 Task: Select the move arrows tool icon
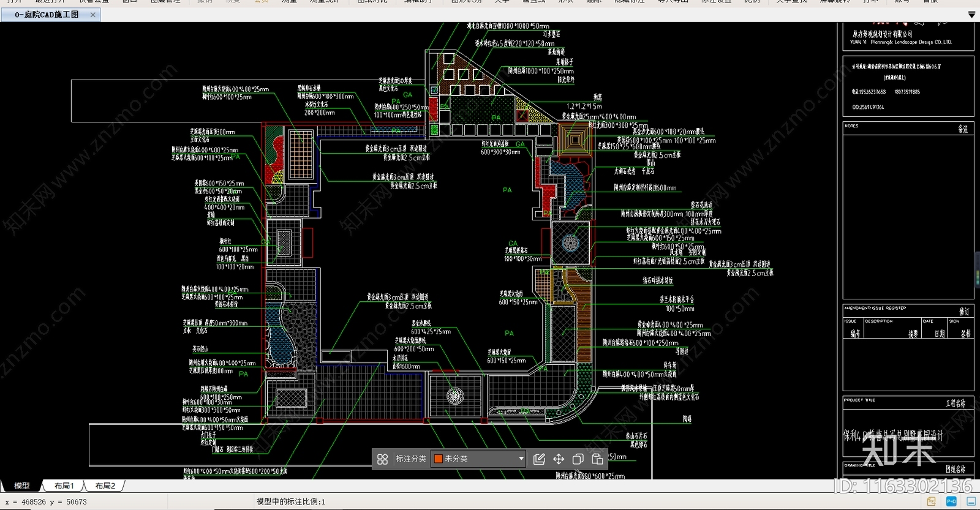[x=559, y=459]
